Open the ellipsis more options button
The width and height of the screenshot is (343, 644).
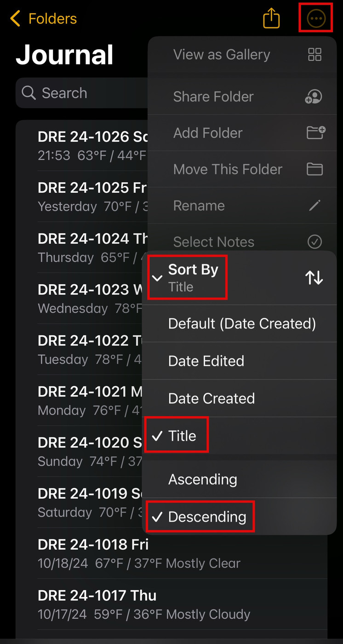tap(316, 19)
